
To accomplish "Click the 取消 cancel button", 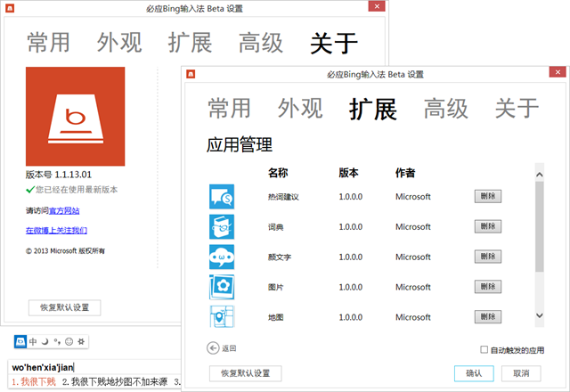I will [x=521, y=373].
